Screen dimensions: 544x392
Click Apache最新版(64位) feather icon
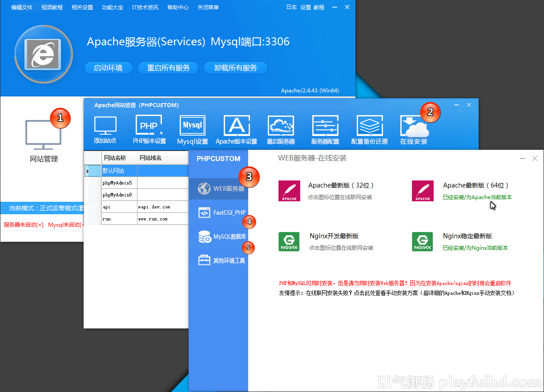tap(423, 191)
